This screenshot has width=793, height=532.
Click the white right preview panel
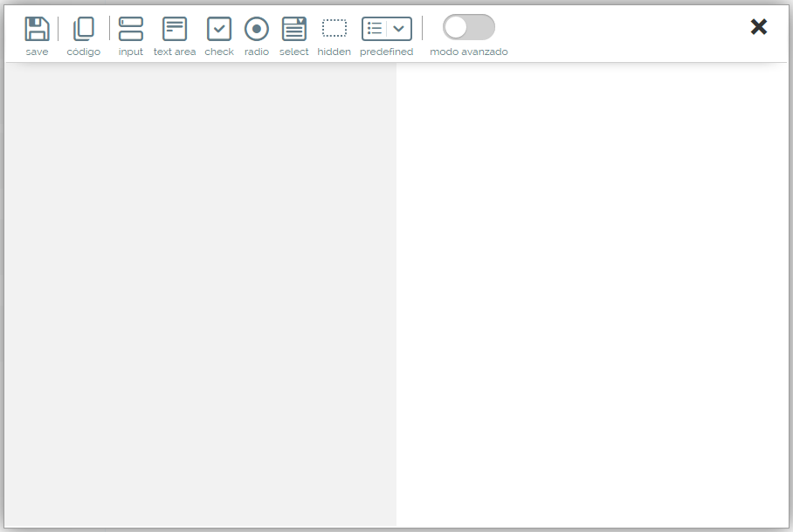click(x=592, y=294)
